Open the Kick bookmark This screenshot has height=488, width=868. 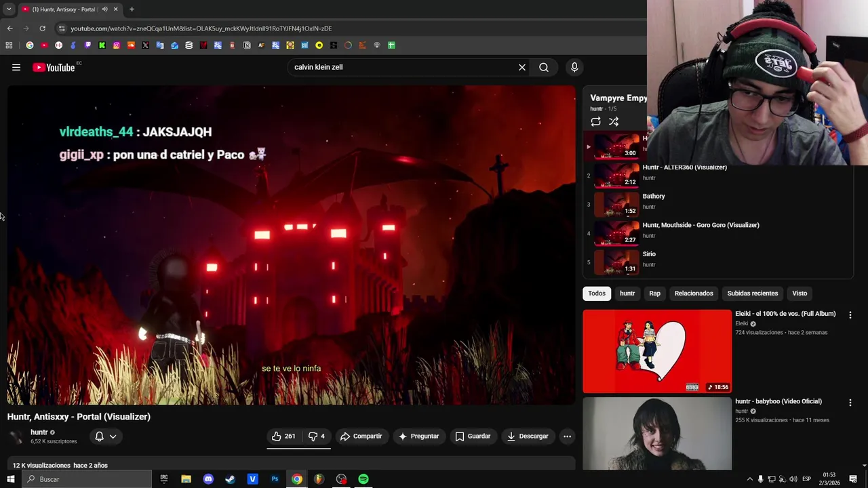pyautogui.click(x=102, y=45)
